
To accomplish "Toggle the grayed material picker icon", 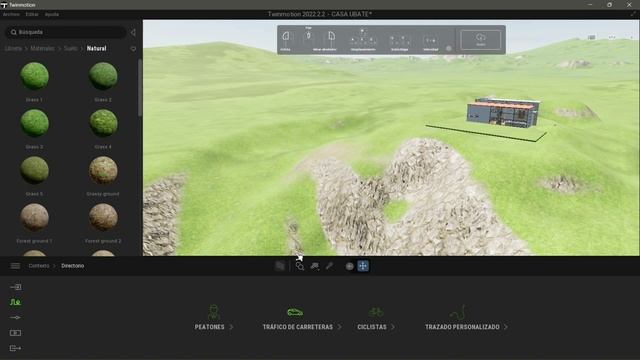I will point(280,266).
